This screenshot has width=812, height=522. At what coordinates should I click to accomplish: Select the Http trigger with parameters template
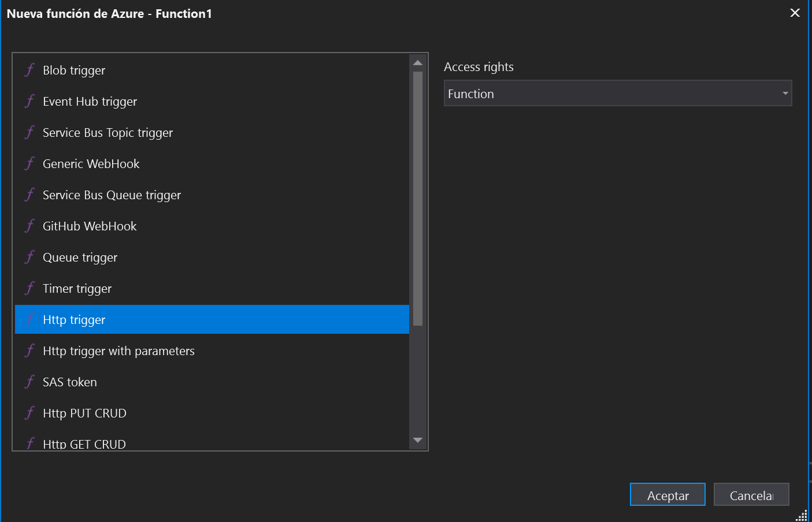[118, 351]
